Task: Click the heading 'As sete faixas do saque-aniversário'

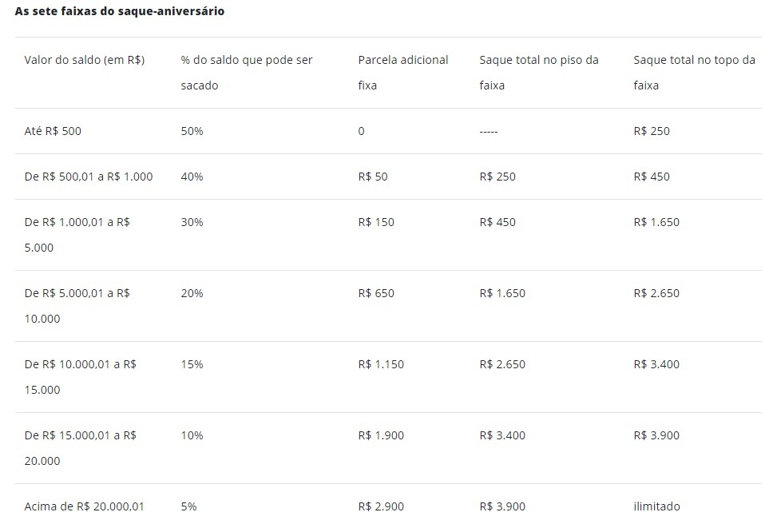Action: click(x=120, y=11)
